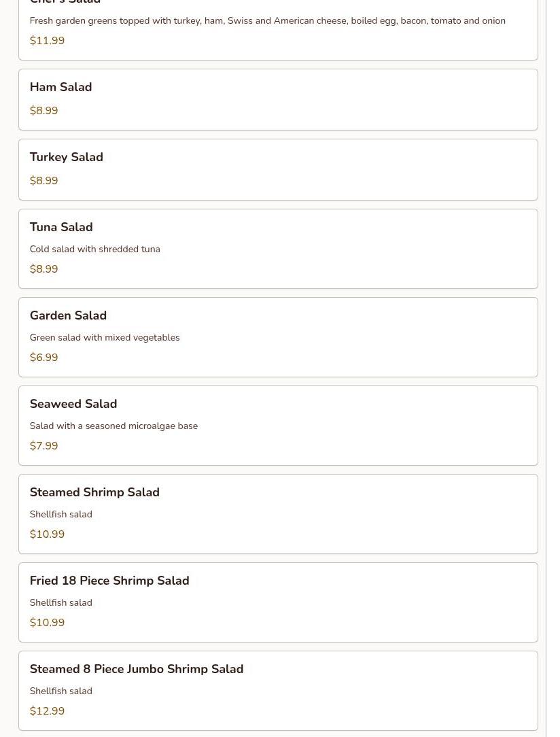560x737 pixels.
Task: Click the Tuna Salad heading
Action: click(61, 227)
